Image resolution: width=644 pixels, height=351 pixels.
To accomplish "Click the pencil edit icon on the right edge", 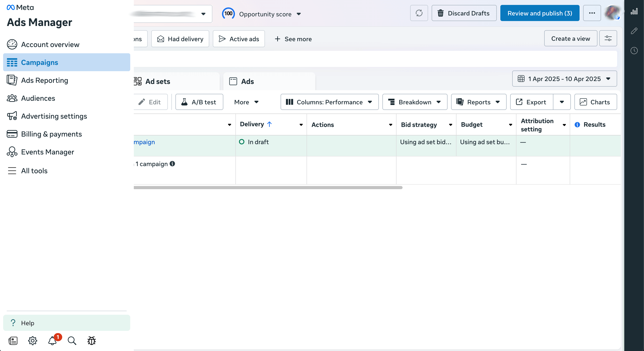I will 634,30.
